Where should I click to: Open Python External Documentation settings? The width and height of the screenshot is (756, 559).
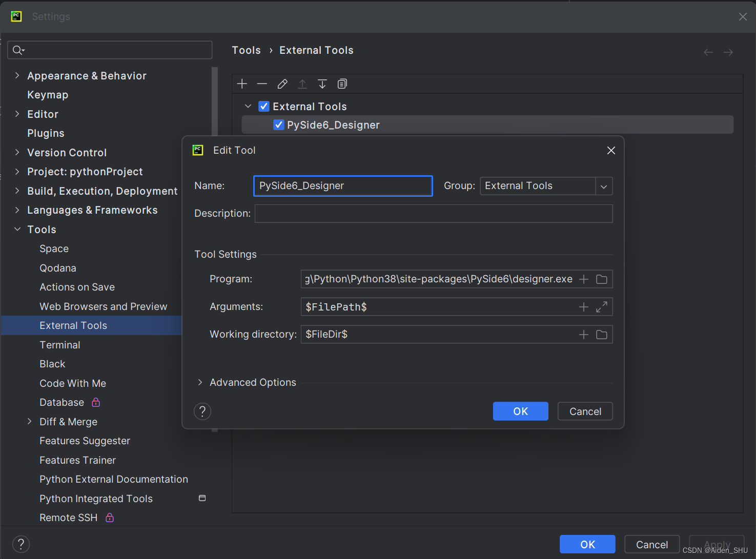[114, 479]
